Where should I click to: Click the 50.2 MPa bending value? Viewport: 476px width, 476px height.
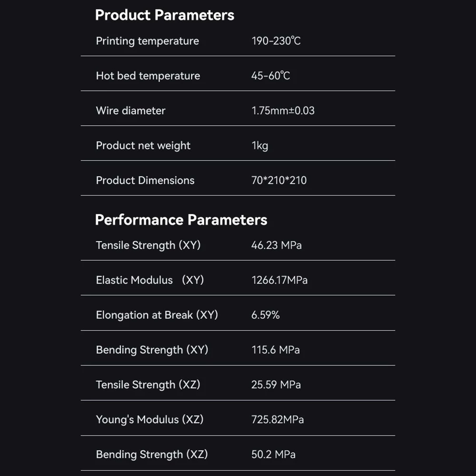click(x=274, y=455)
